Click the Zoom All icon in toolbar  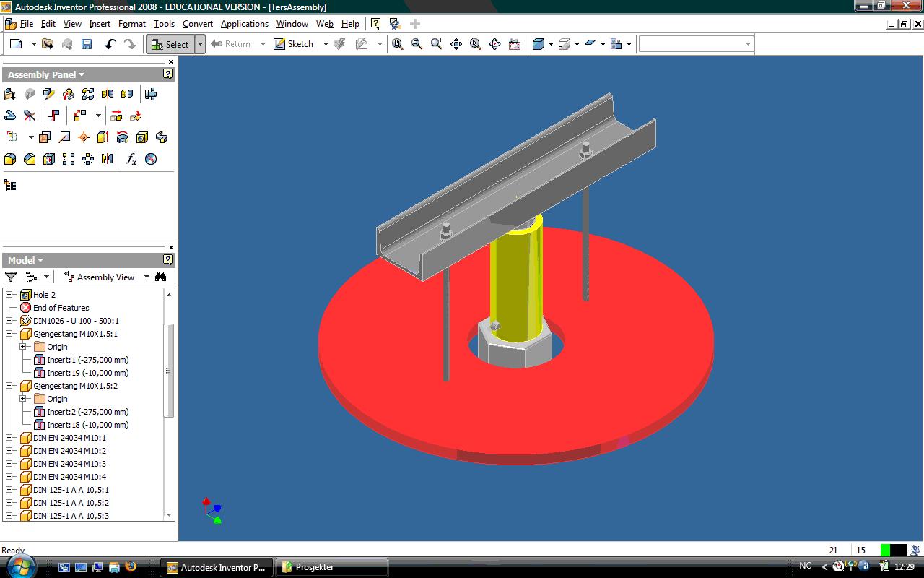[x=398, y=44]
